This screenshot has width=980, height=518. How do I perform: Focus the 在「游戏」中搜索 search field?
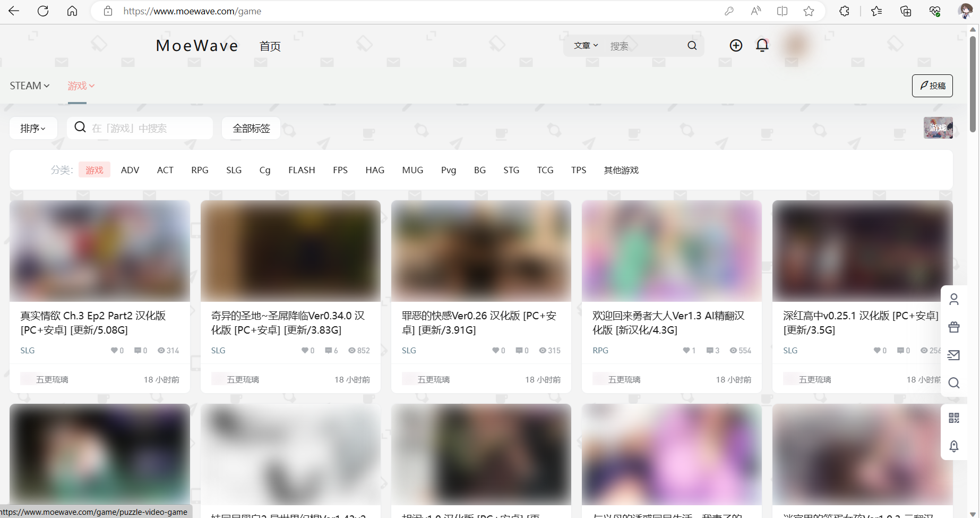point(140,128)
